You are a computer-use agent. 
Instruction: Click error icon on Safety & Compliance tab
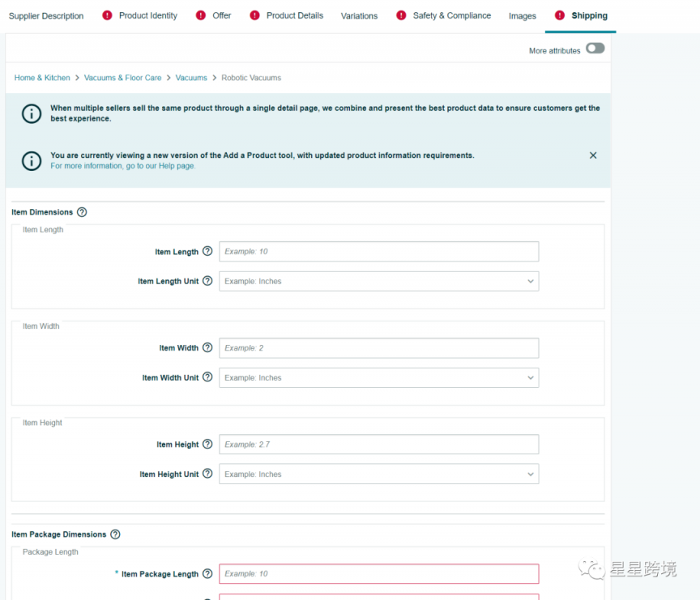click(401, 15)
